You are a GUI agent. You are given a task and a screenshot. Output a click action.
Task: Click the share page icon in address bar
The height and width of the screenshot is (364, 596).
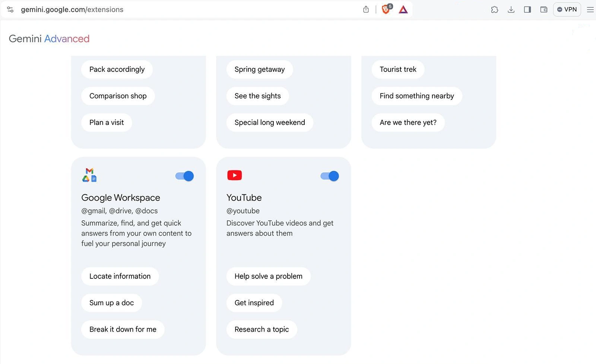point(366,10)
